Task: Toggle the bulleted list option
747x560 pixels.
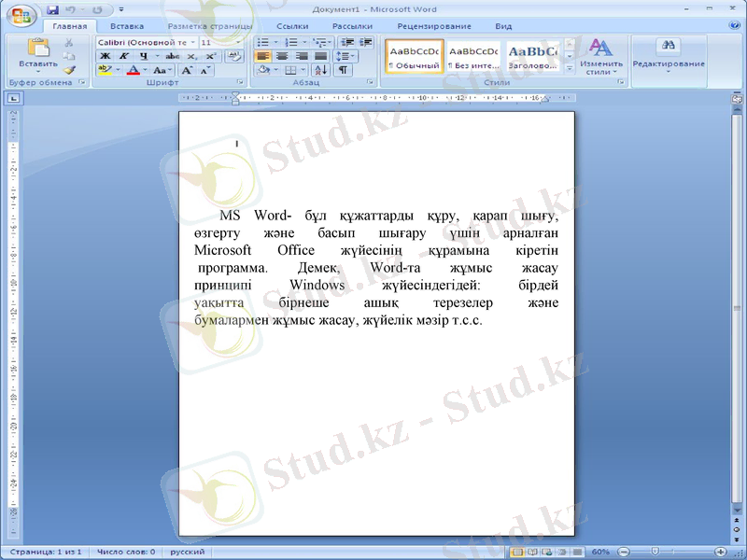Action: (262, 42)
